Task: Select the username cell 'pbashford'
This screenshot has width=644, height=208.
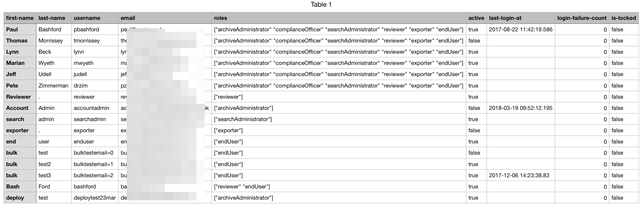Action: coord(86,30)
